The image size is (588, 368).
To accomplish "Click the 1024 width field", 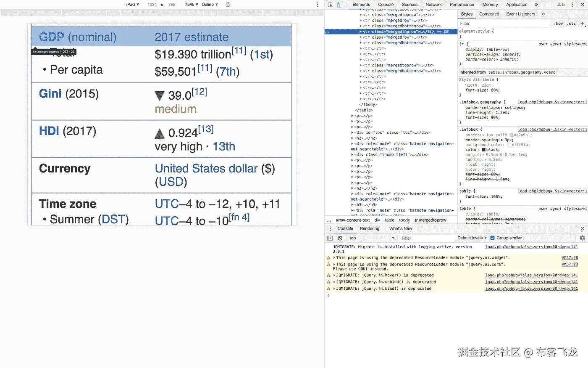I will [x=152, y=5].
